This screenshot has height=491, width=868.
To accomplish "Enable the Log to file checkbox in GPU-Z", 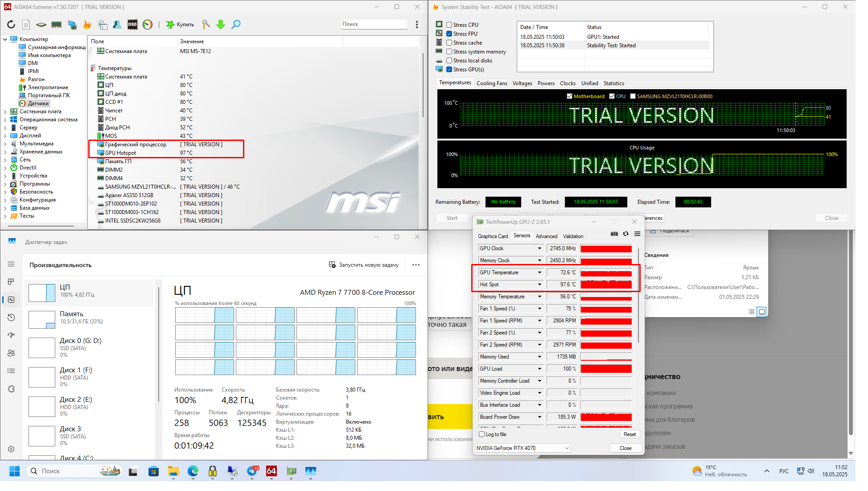I will click(x=482, y=434).
